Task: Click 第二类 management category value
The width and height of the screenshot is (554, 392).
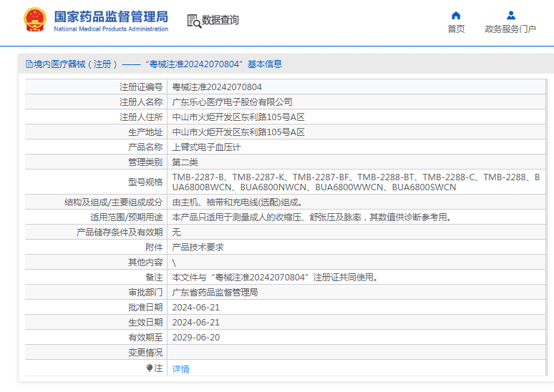Action: [x=185, y=162]
